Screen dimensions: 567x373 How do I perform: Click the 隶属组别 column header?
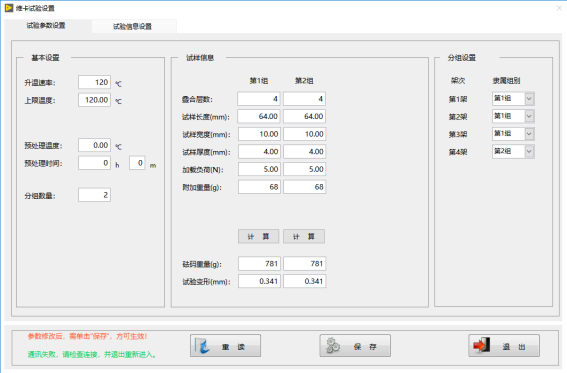point(506,81)
